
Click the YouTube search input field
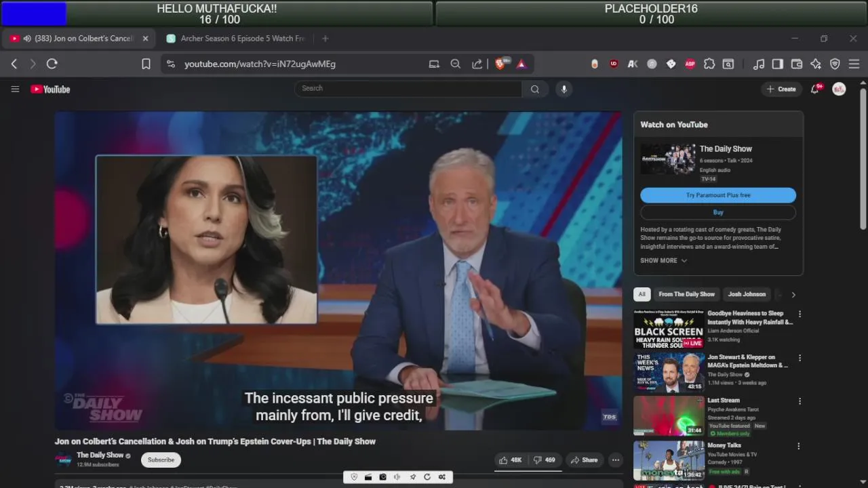tap(408, 89)
